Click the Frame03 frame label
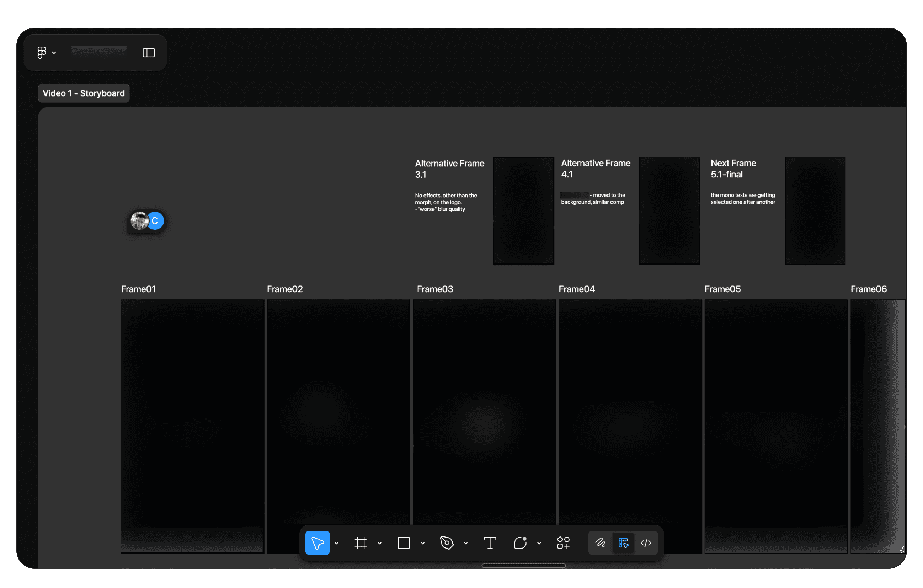Screen dimensions: 923x588 [435, 289]
